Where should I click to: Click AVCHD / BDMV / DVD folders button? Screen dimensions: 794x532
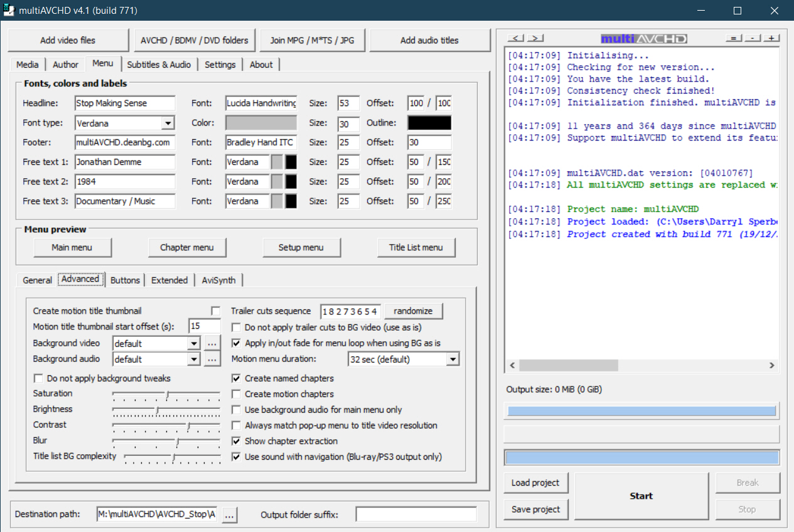tap(195, 40)
